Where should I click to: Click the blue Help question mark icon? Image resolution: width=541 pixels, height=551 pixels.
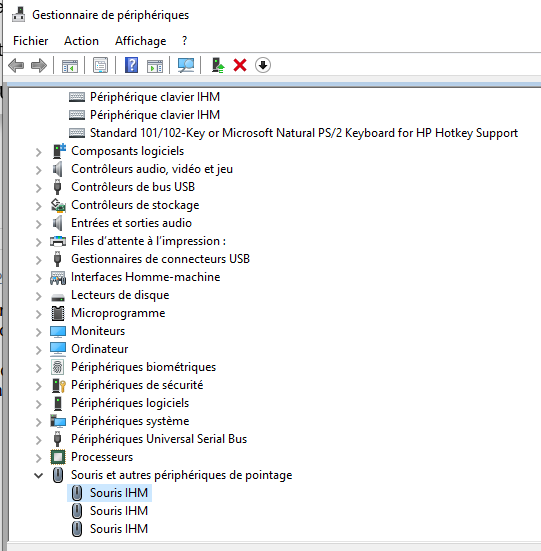tap(131, 65)
